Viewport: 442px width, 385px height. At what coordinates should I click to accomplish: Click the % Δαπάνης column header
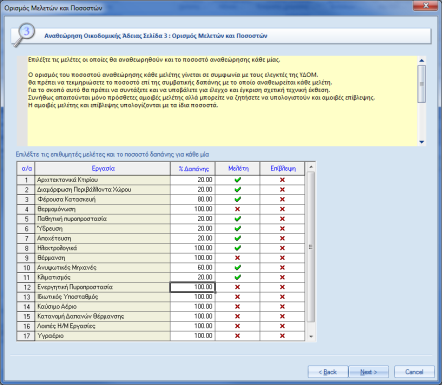[x=193, y=169]
